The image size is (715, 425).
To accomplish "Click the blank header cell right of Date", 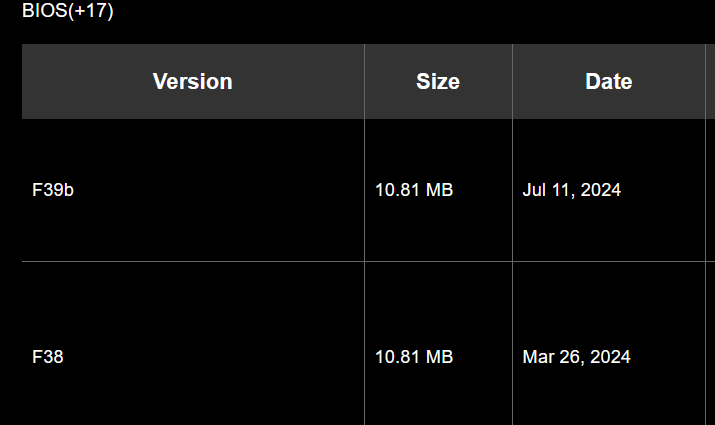I will [709, 82].
